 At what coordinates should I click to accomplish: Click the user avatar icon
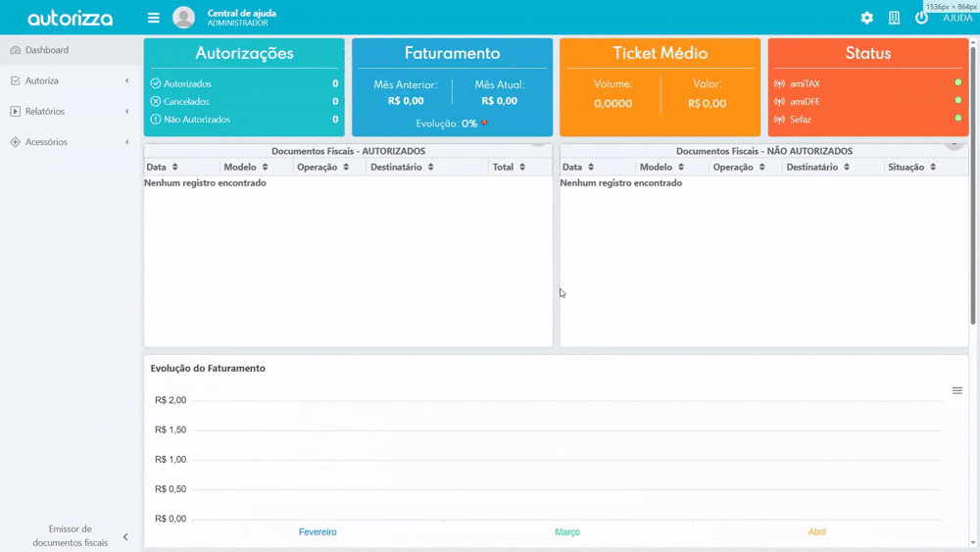pos(183,18)
